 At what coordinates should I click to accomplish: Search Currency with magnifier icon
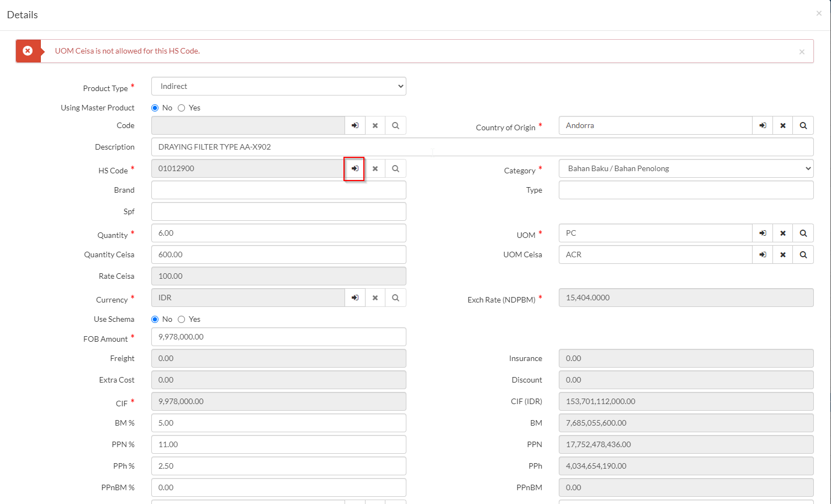[395, 298]
